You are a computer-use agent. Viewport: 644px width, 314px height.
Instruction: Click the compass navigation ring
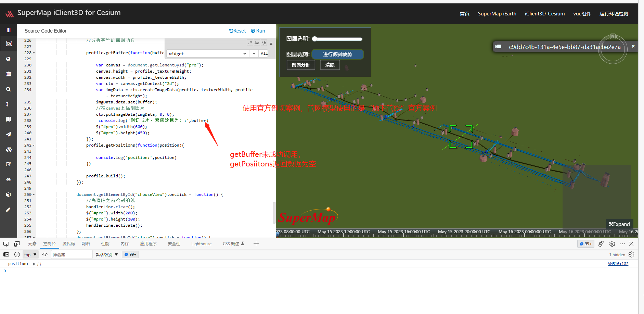pos(613,49)
